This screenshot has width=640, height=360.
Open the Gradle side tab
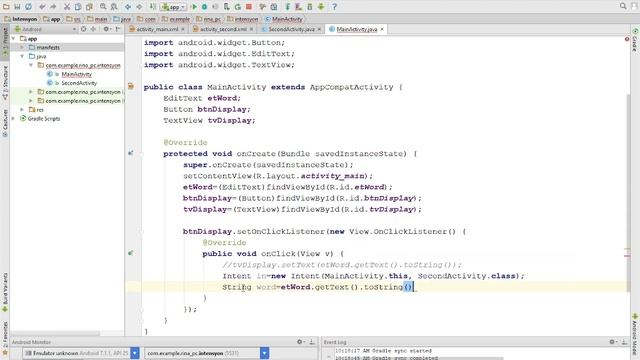point(635,40)
